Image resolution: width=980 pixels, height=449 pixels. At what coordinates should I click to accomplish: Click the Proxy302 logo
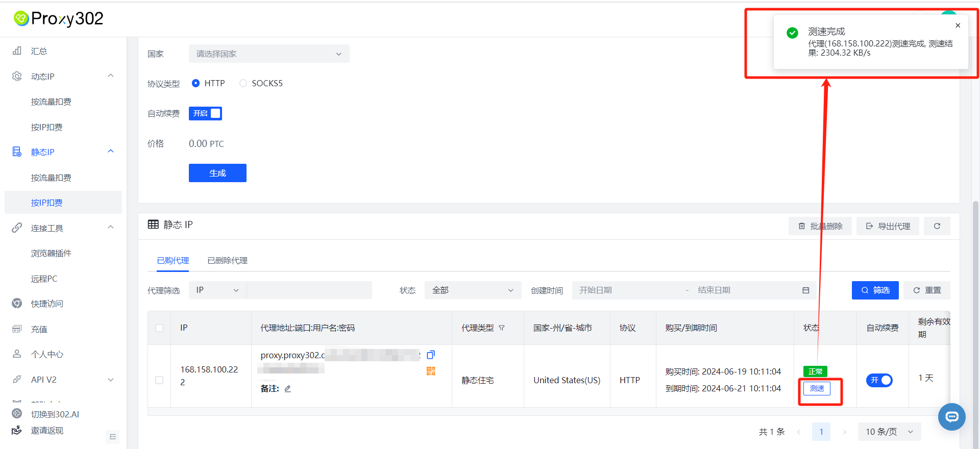click(58, 19)
